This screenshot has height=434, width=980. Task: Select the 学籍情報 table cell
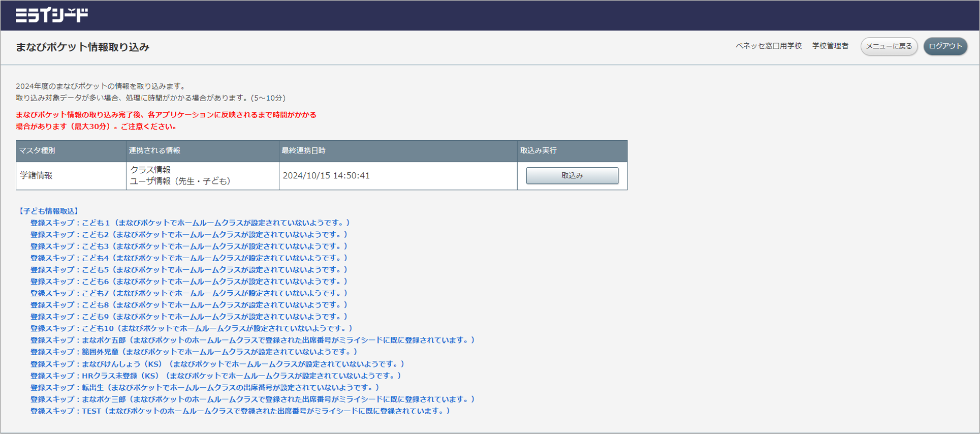(36, 175)
